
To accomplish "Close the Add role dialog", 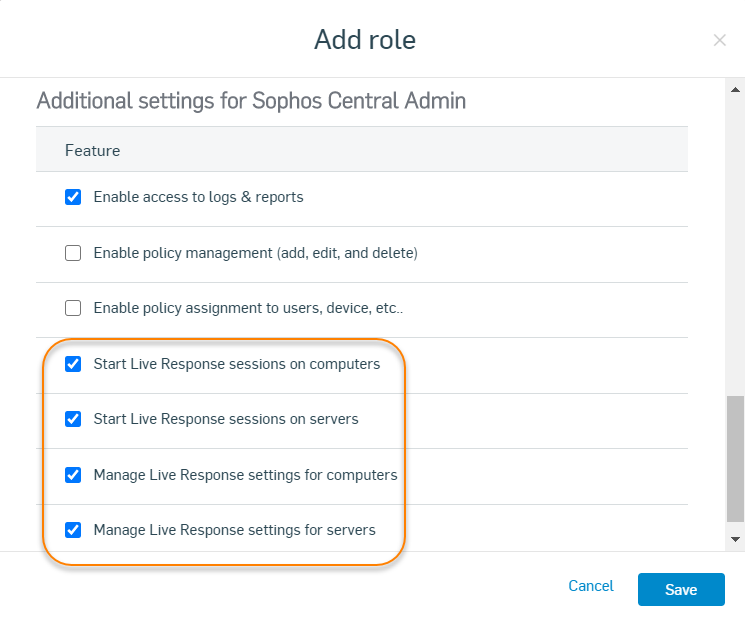I will pyautogui.click(x=719, y=40).
